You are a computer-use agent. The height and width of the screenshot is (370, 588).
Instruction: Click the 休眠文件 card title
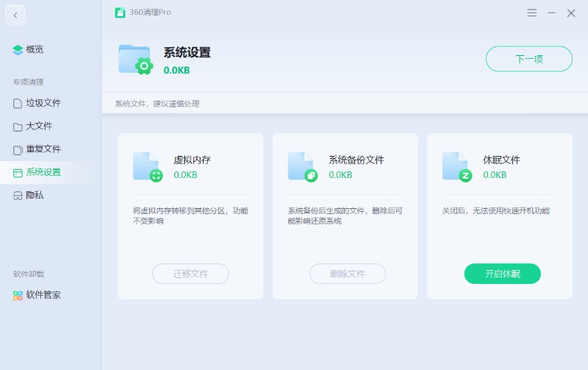coord(501,160)
